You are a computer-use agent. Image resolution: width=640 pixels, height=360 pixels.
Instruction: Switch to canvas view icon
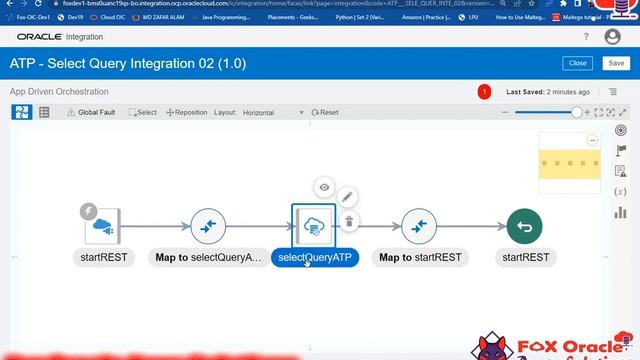(22, 112)
